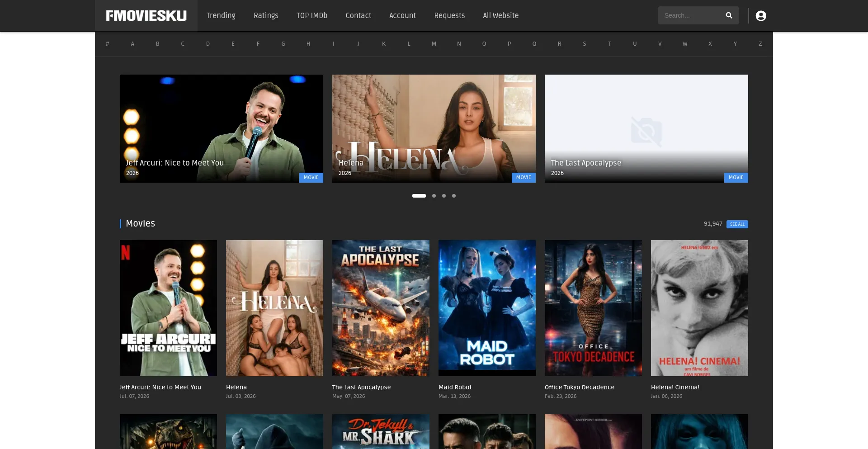Viewport: 868px width, 449px height.
Task: Open the user account avatar icon
Action: coord(761,16)
